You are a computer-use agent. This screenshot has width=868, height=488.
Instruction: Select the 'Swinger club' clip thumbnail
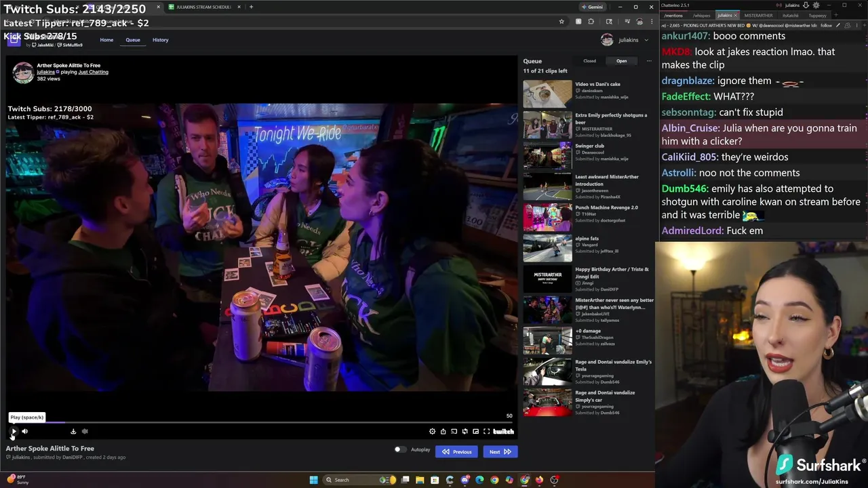click(x=547, y=155)
